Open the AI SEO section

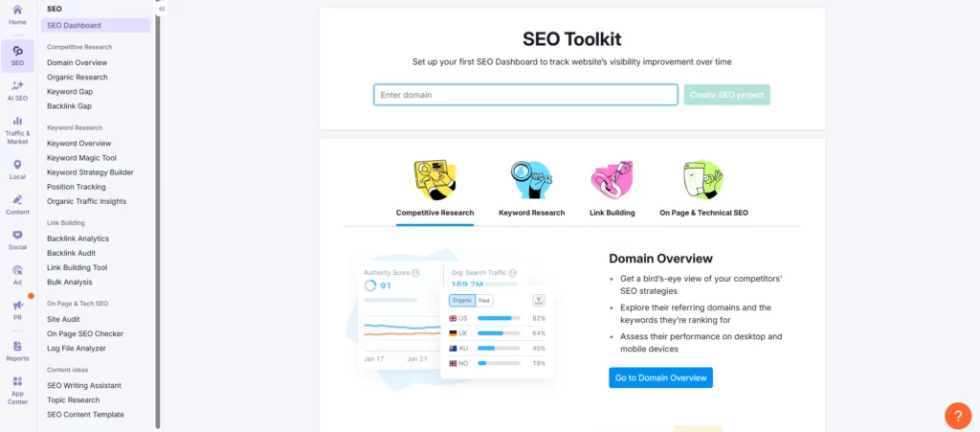(x=17, y=91)
